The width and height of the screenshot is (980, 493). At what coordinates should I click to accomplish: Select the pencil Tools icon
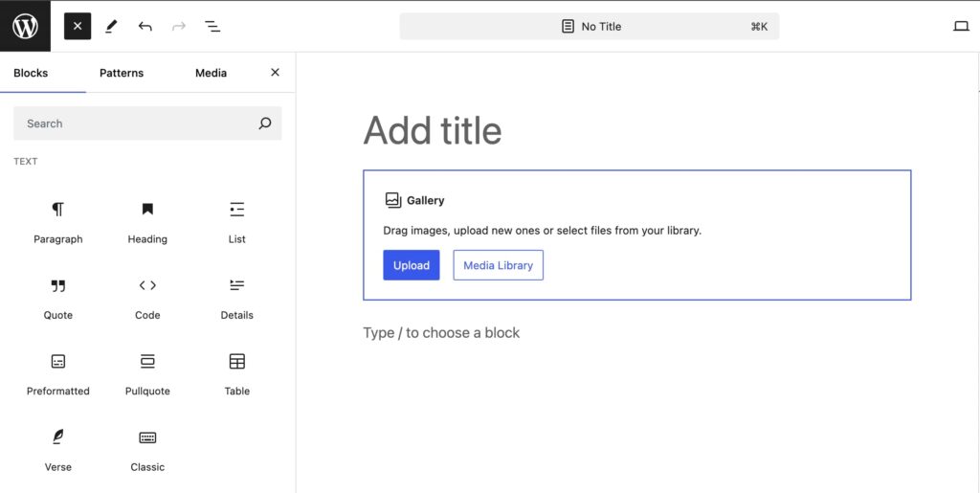click(111, 26)
